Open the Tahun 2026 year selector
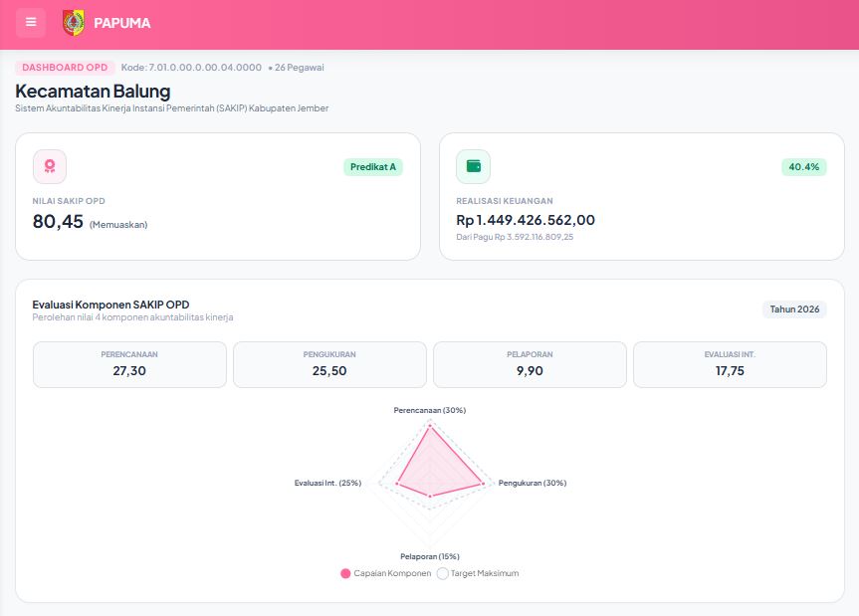859x616 pixels. (x=794, y=309)
